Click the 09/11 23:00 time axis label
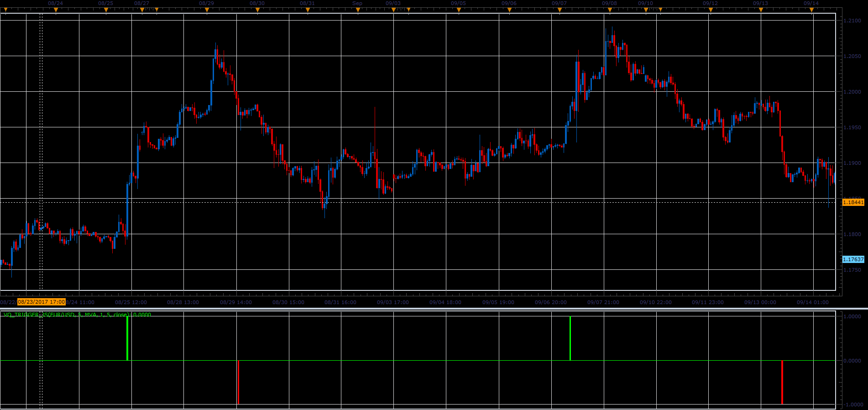This screenshot has height=410, width=868. [708, 302]
